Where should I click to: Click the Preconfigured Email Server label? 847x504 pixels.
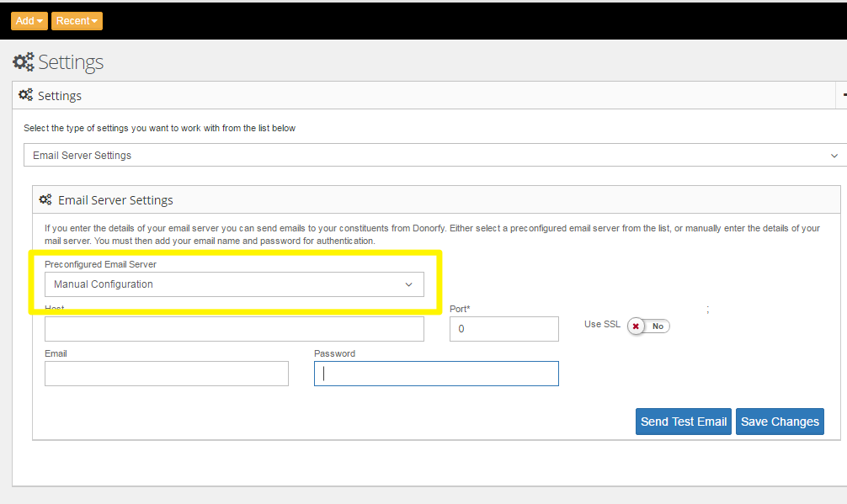(x=100, y=264)
